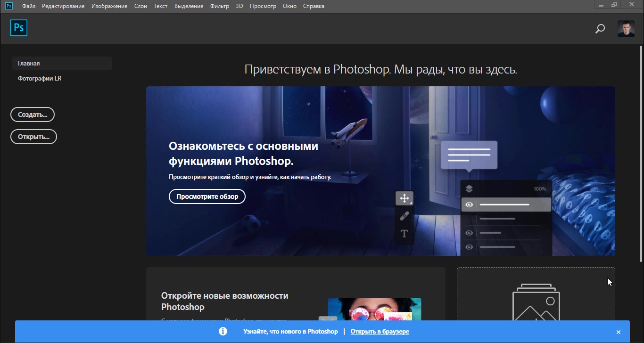Image resolution: width=644 pixels, height=343 pixels.
Task: Click the colorful sunglasses thumbnail
Action: point(374,309)
